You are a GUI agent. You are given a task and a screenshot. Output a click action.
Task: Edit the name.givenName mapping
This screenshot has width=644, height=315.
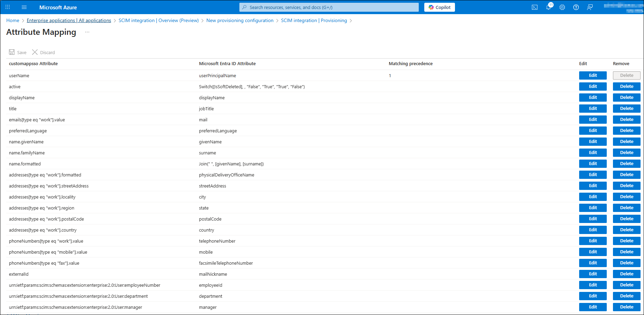(593, 142)
